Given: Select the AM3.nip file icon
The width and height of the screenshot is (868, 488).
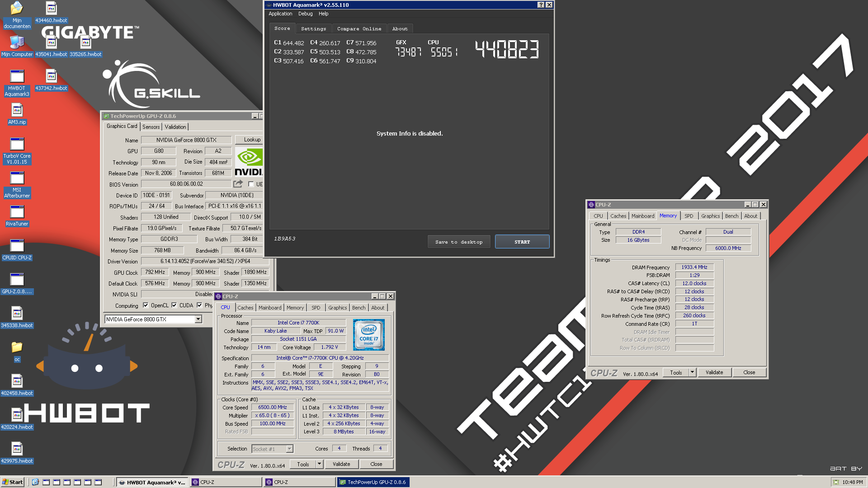Looking at the screenshot, I should (17, 113).
